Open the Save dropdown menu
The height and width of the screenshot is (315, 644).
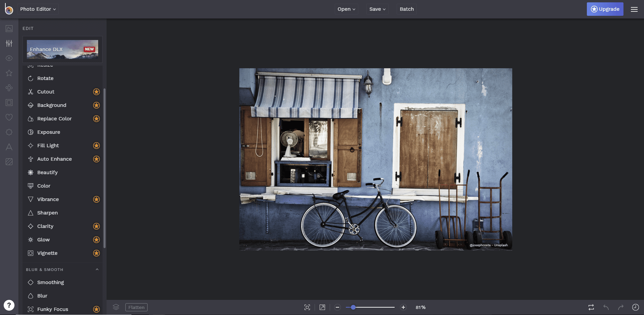point(377,9)
